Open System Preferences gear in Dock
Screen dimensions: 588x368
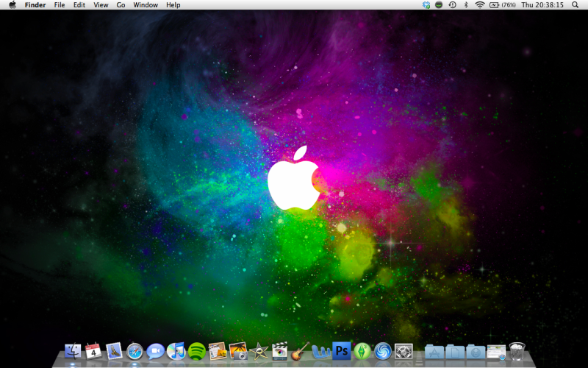coord(404,352)
